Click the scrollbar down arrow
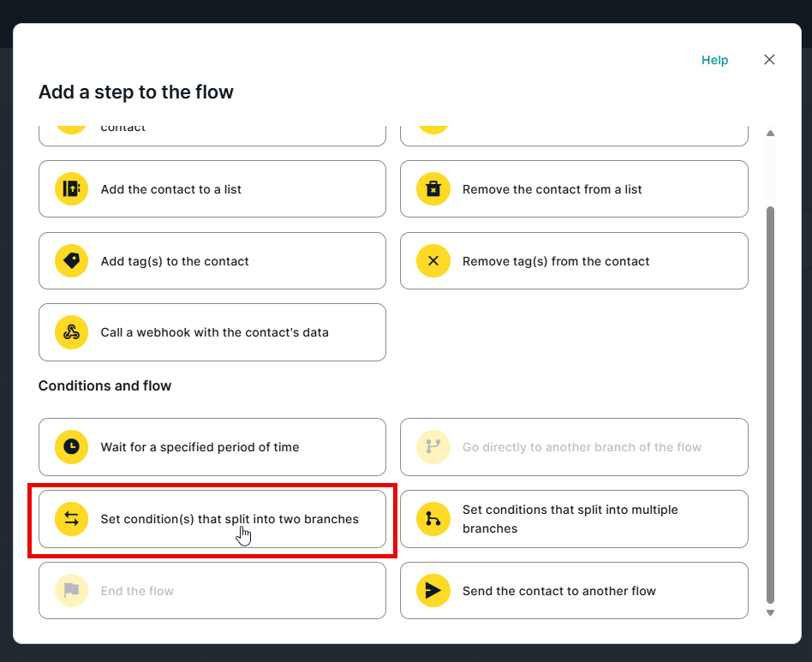The width and height of the screenshot is (812, 662). point(770,612)
